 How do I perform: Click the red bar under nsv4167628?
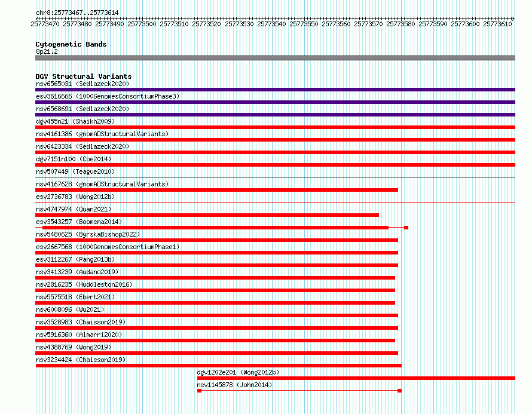216,190
